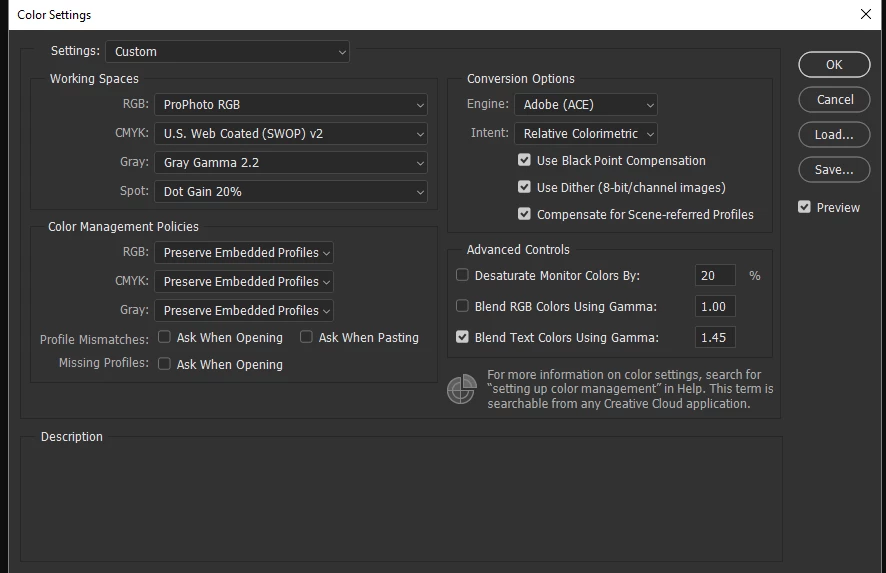886x573 pixels.
Task: Uncheck Use Black Point Compensation
Action: click(x=524, y=160)
